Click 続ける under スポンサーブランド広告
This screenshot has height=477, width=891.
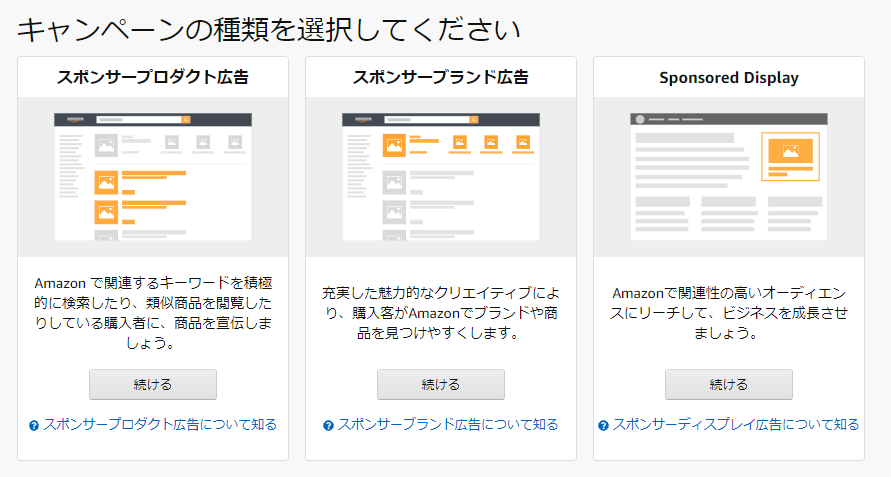441,384
